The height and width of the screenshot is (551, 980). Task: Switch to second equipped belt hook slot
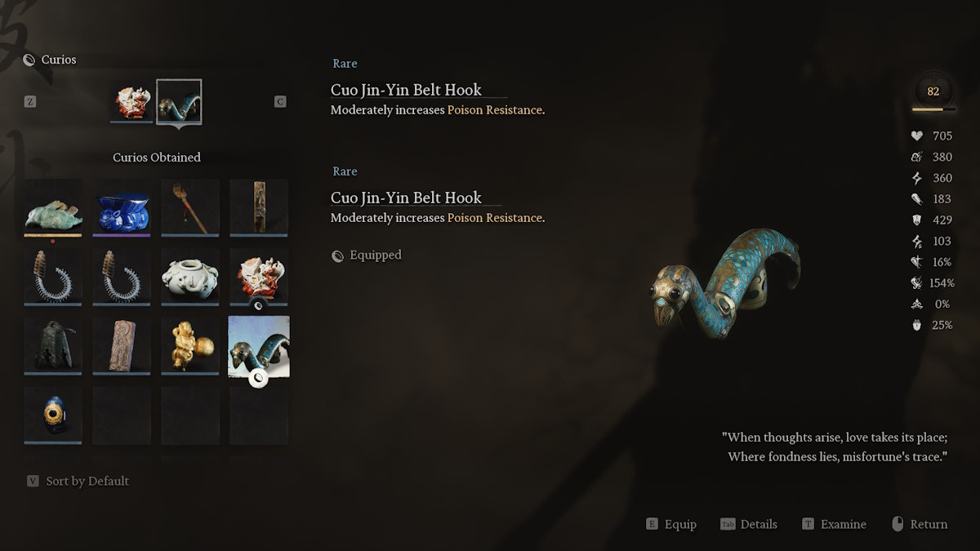click(179, 102)
